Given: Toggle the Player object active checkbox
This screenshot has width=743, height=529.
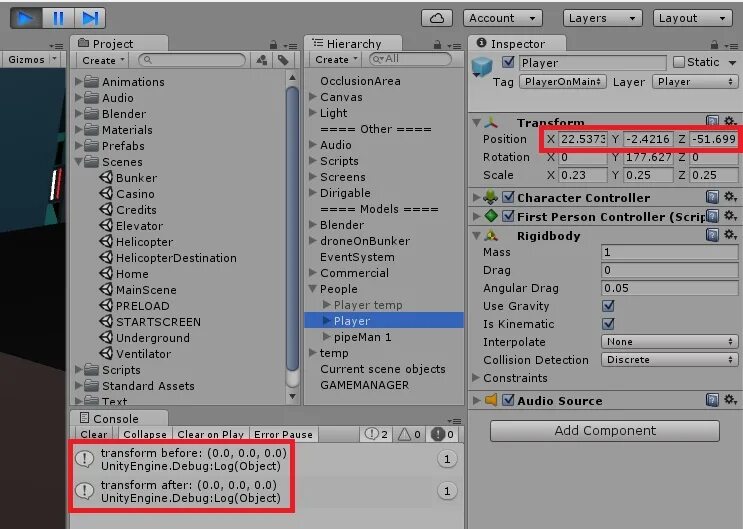Looking at the screenshot, I should pos(508,62).
